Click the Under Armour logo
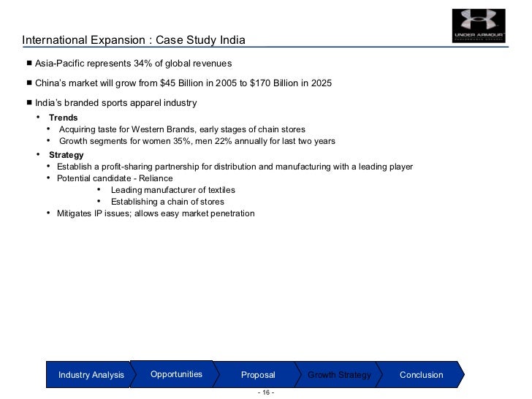 coord(479,26)
